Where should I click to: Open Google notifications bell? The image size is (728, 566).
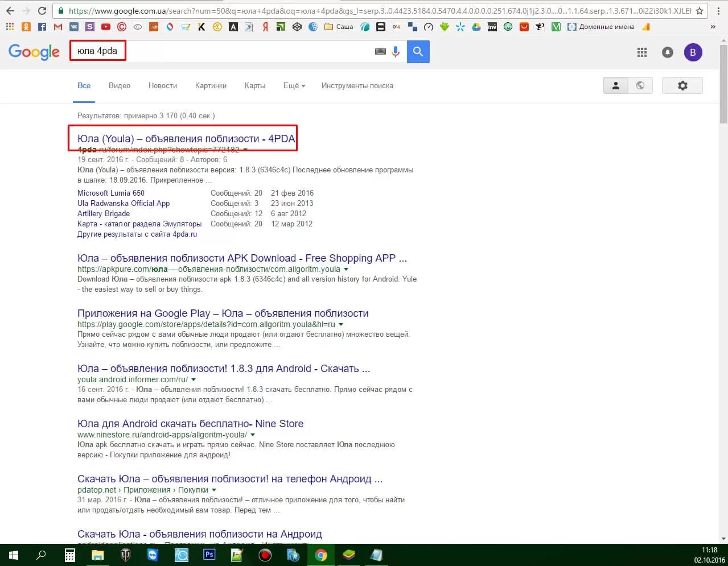pos(668,52)
